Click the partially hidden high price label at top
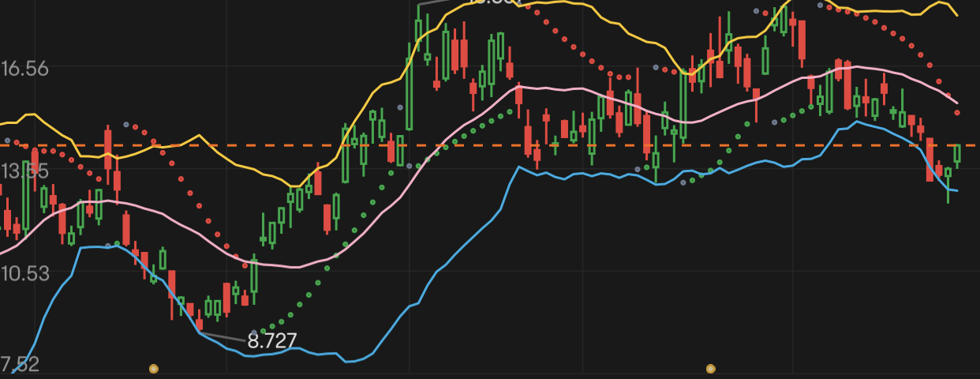Screen dimensions: 980x379 (493, 2)
